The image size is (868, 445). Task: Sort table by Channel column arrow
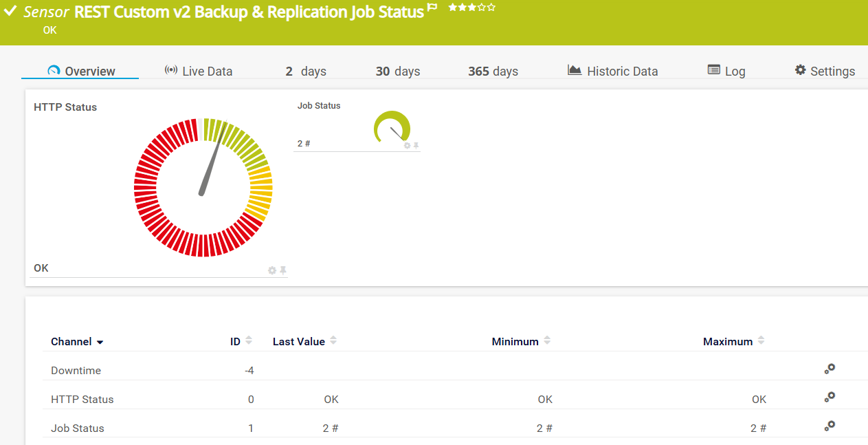click(x=100, y=342)
